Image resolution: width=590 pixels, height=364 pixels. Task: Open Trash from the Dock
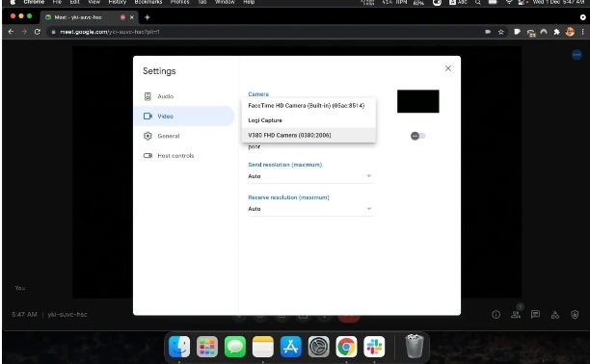click(x=414, y=346)
